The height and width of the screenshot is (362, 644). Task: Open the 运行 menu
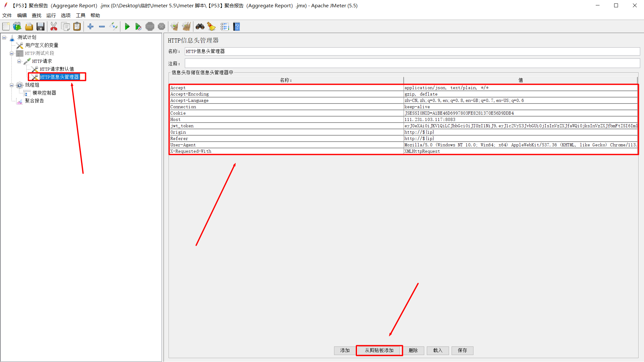[51, 15]
